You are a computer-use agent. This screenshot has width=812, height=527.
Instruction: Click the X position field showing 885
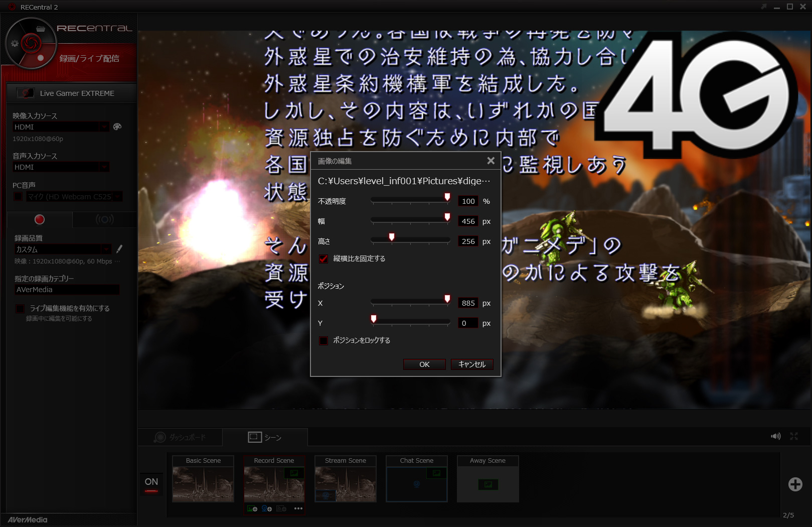tap(468, 303)
